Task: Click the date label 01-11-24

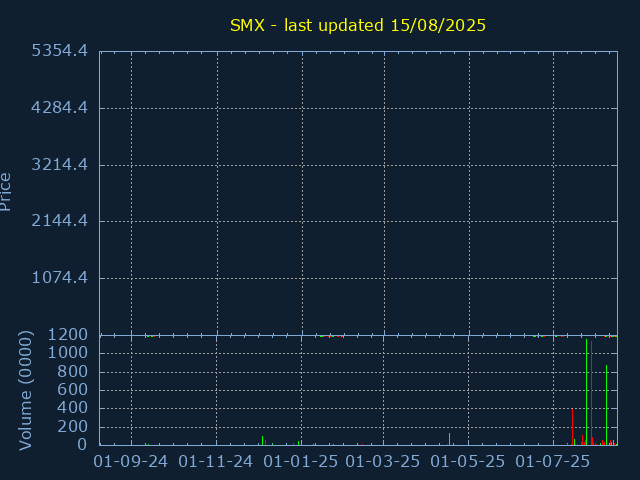Action: (x=216, y=462)
